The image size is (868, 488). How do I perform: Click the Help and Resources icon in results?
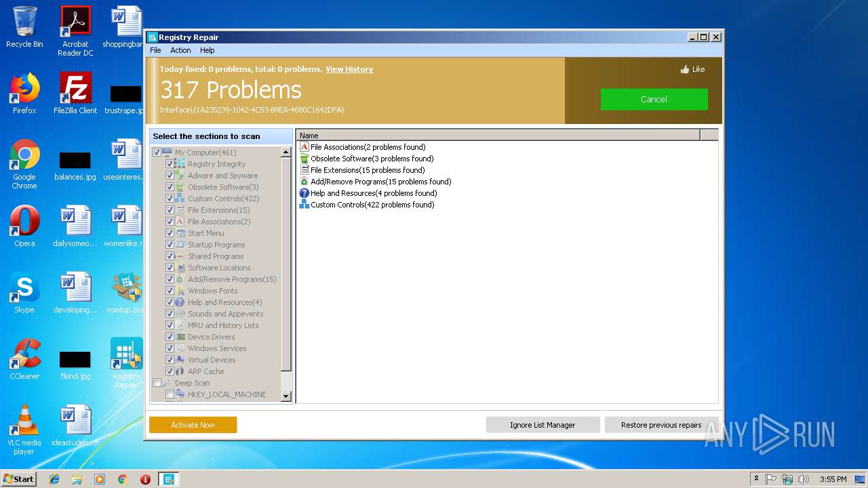304,193
